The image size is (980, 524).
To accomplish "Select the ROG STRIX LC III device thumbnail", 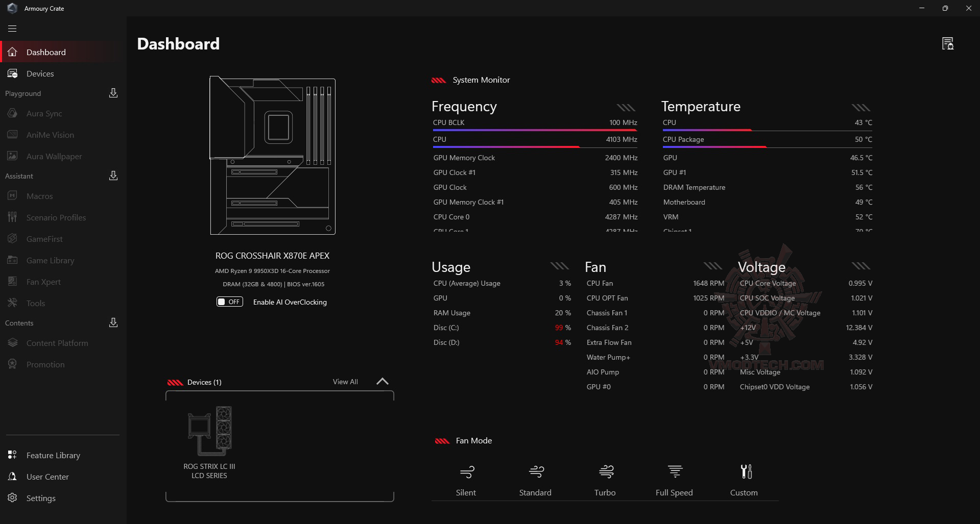I will coord(209,430).
